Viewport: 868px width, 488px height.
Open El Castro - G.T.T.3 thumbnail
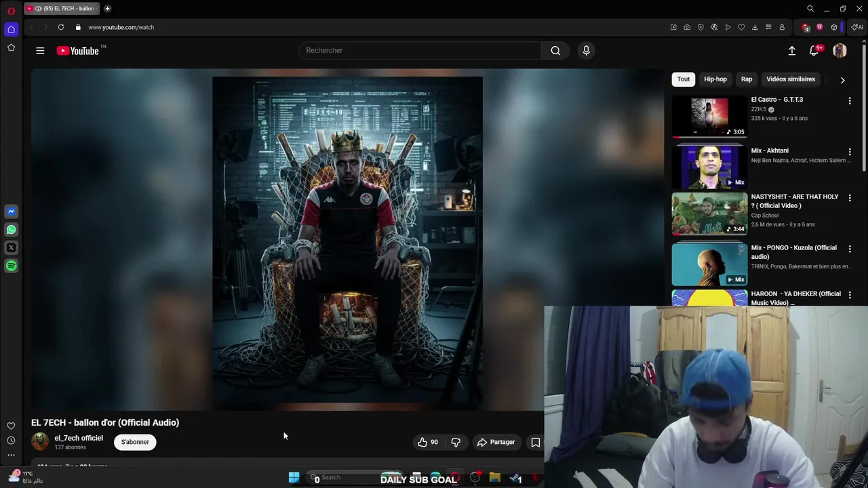pyautogui.click(x=709, y=117)
